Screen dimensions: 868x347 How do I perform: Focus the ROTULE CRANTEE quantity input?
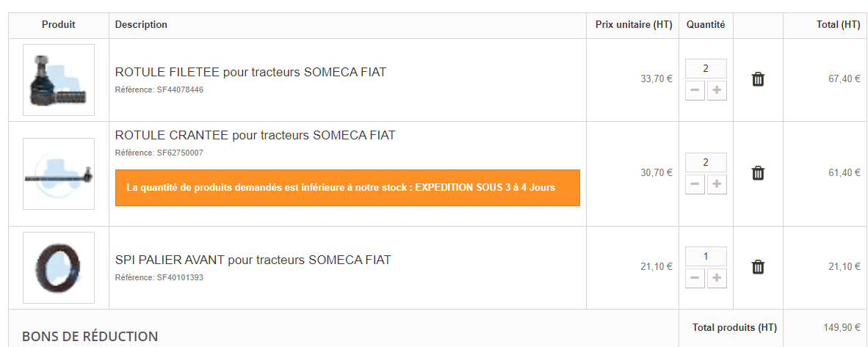pyautogui.click(x=706, y=163)
